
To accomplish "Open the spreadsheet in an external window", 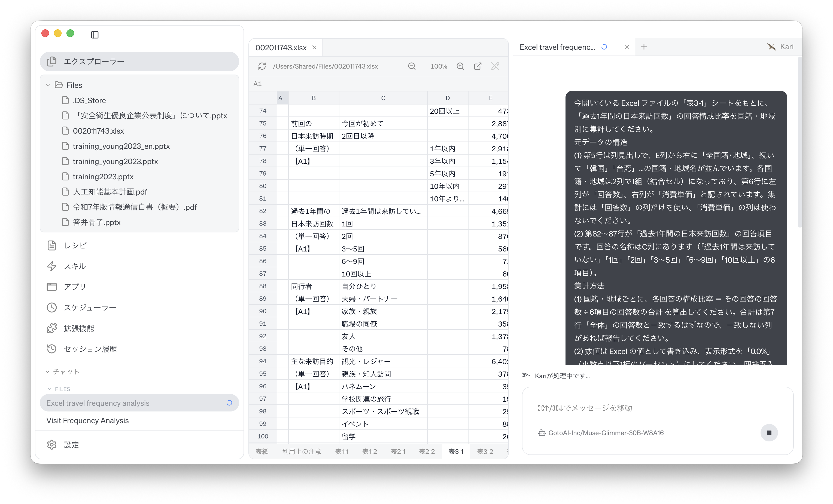I will click(x=478, y=66).
